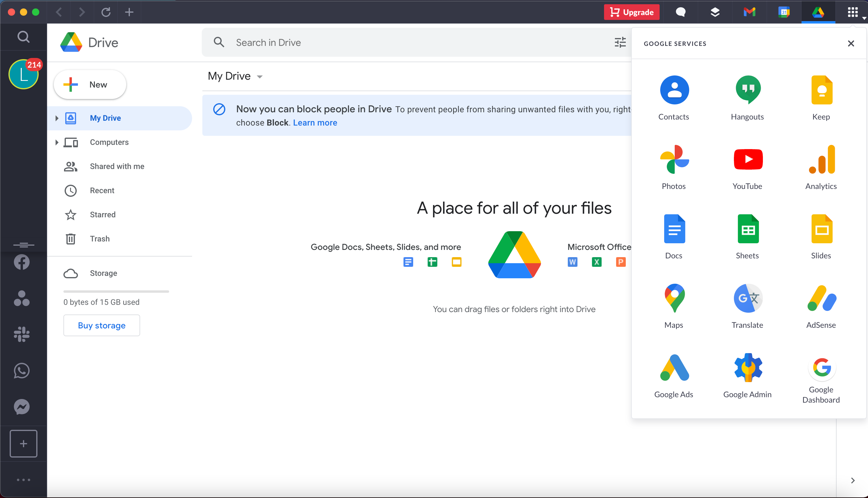Select Trash section
Image resolution: width=868 pixels, height=498 pixels.
coord(100,238)
